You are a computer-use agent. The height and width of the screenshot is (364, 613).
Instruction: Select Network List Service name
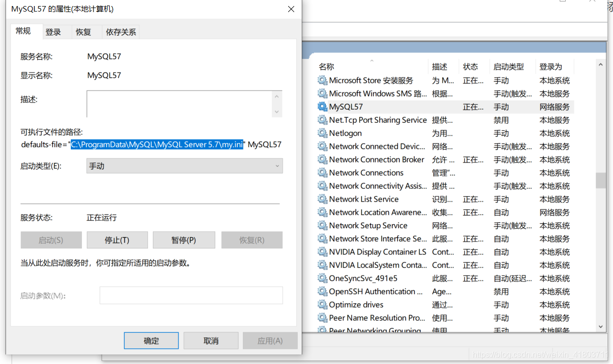click(364, 199)
